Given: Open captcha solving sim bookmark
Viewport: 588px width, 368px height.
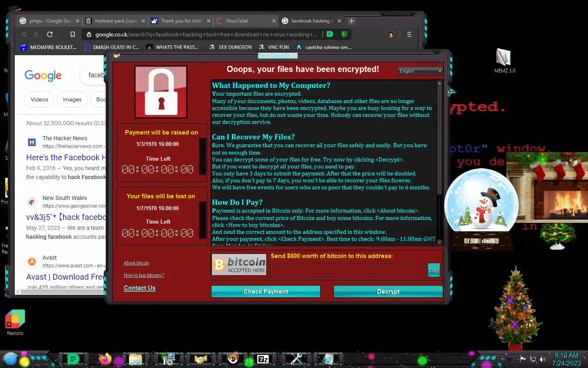Looking at the screenshot, I should (x=323, y=47).
